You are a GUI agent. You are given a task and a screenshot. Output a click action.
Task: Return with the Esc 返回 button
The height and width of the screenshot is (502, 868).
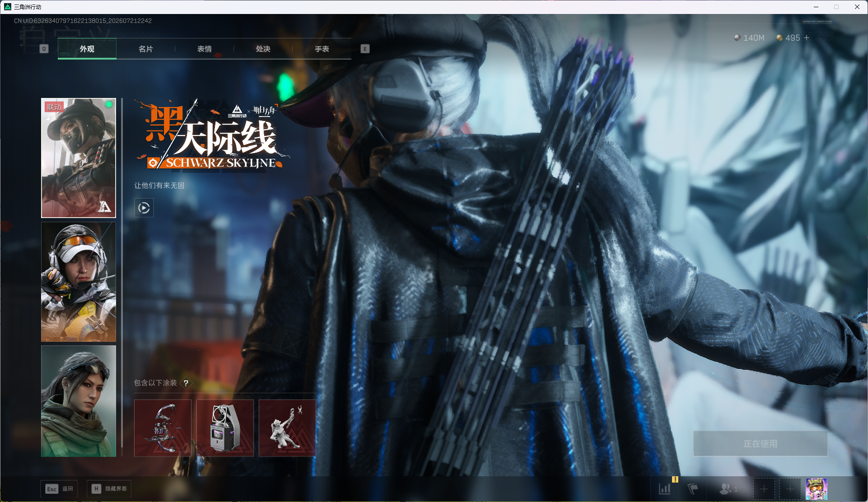click(x=59, y=489)
